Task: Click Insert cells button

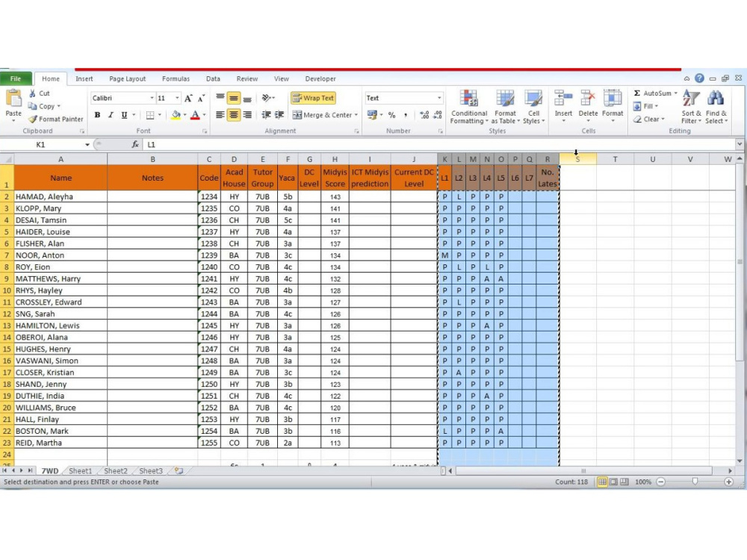Action: pos(563,106)
